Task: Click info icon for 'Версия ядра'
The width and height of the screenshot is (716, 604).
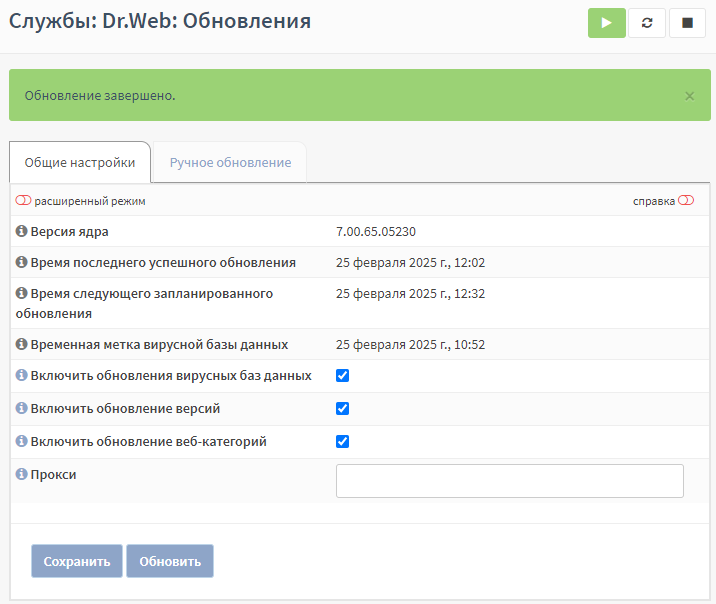Action: 21,231
